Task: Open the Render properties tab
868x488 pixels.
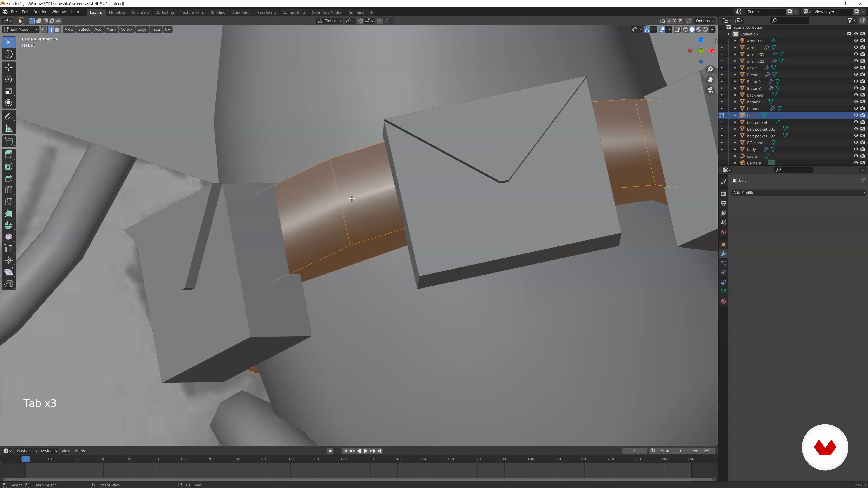Action: (x=723, y=194)
